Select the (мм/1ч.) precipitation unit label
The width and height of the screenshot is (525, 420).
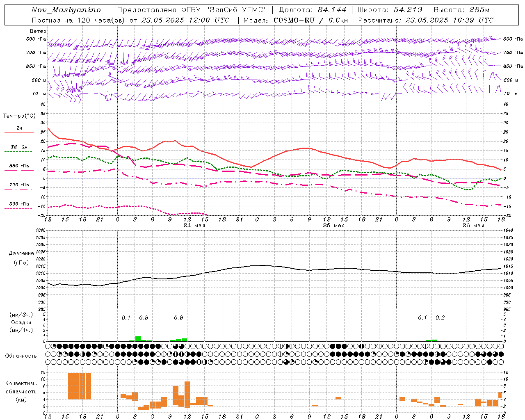[x=21, y=330]
